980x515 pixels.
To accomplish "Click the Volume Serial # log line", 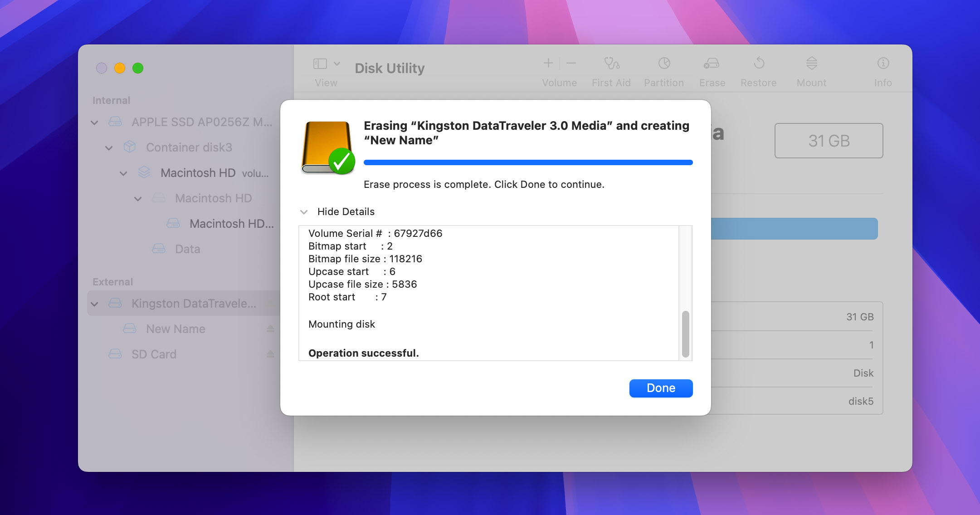I will (375, 233).
